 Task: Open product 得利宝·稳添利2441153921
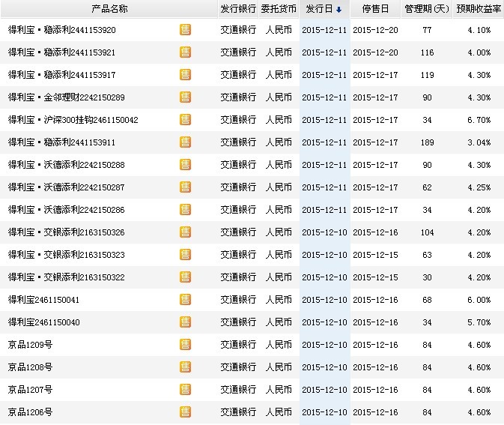(x=61, y=52)
